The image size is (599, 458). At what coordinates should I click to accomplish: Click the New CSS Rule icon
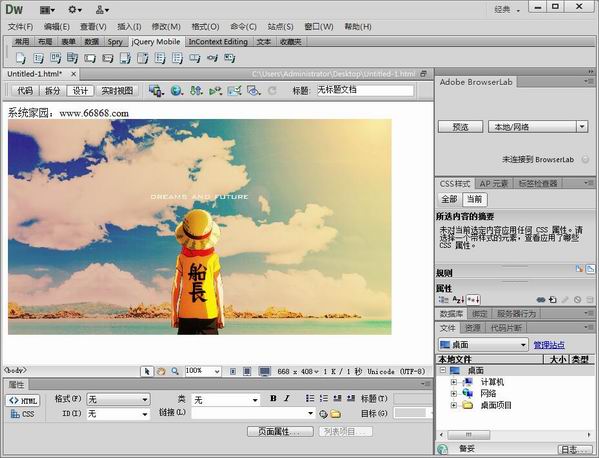552,300
